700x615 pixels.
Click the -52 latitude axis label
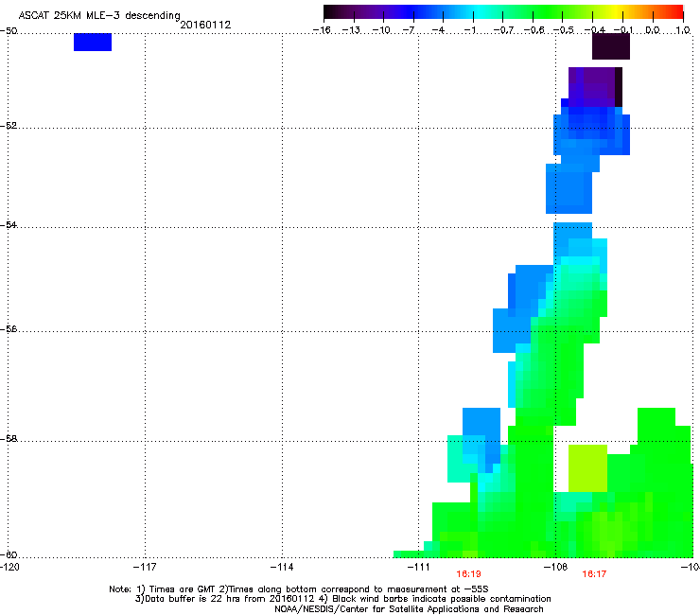(9, 126)
